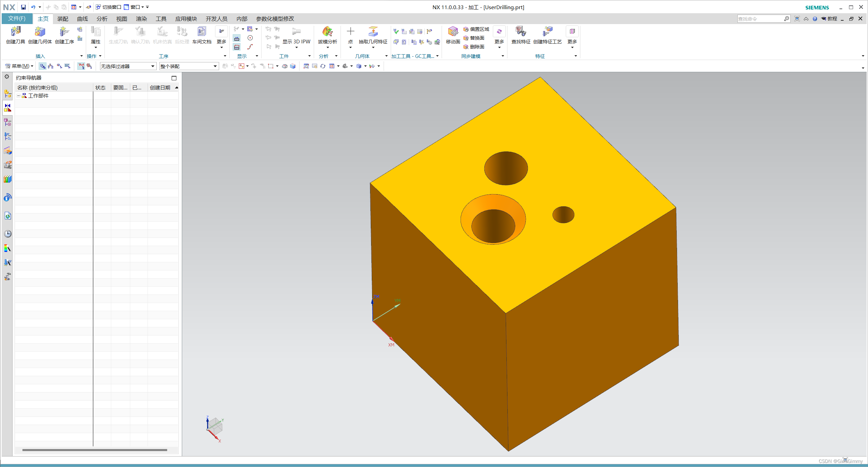Image resolution: width=868 pixels, height=467 pixels.
Task: Toggle the highlighted red constraint-display button in selection bar
Action: (81, 66)
